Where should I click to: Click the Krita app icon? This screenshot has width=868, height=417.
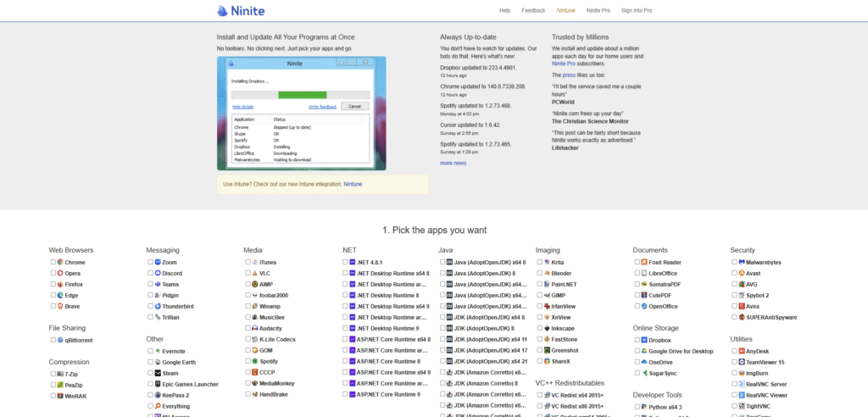pyautogui.click(x=547, y=263)
